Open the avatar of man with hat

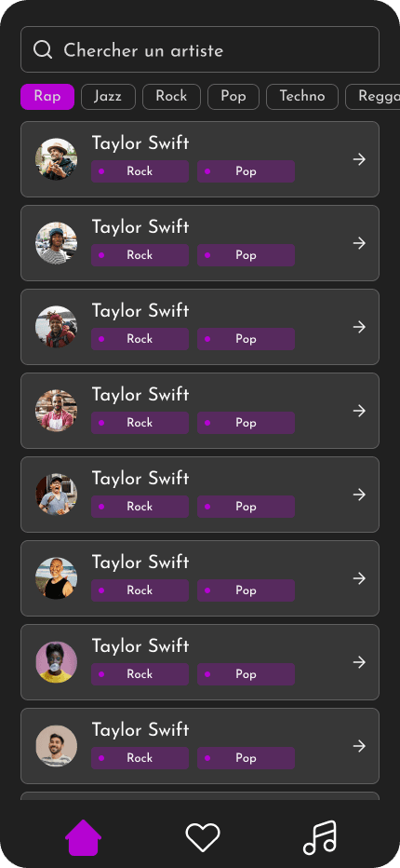pyautogui.click(x=57, y=159)
